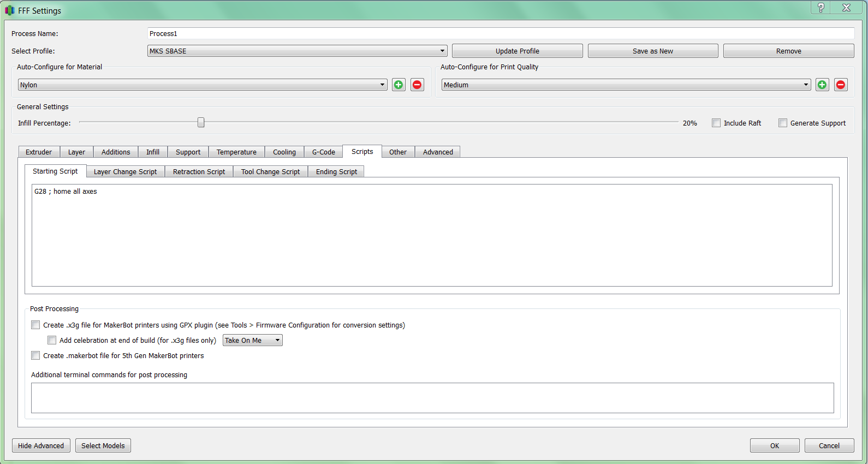Click the additional terminal commands text box
Viewport: 868px width, 464px height.
(432, 398)
